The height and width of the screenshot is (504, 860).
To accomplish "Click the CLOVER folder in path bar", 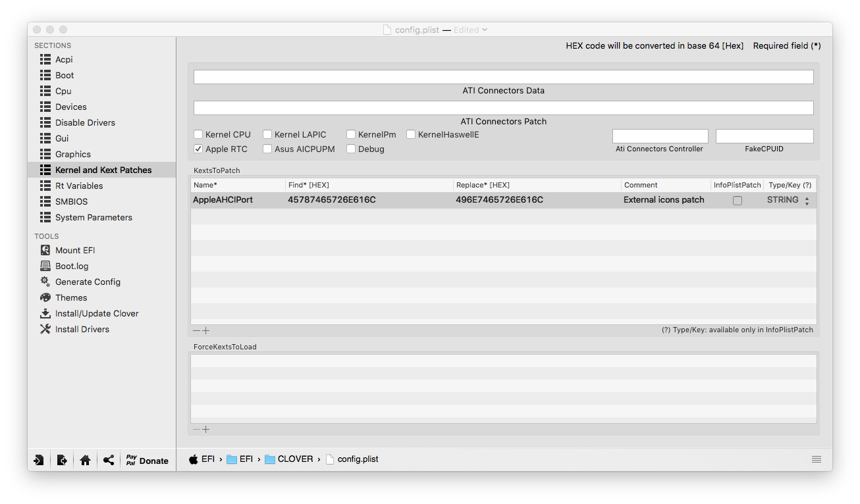I will click(289, 459).
